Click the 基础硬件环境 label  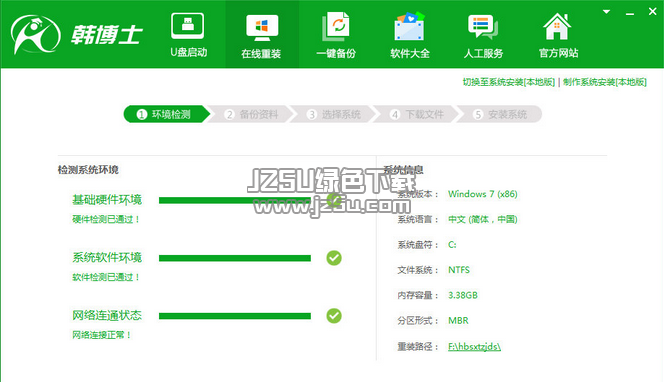(x=107, y=199)
